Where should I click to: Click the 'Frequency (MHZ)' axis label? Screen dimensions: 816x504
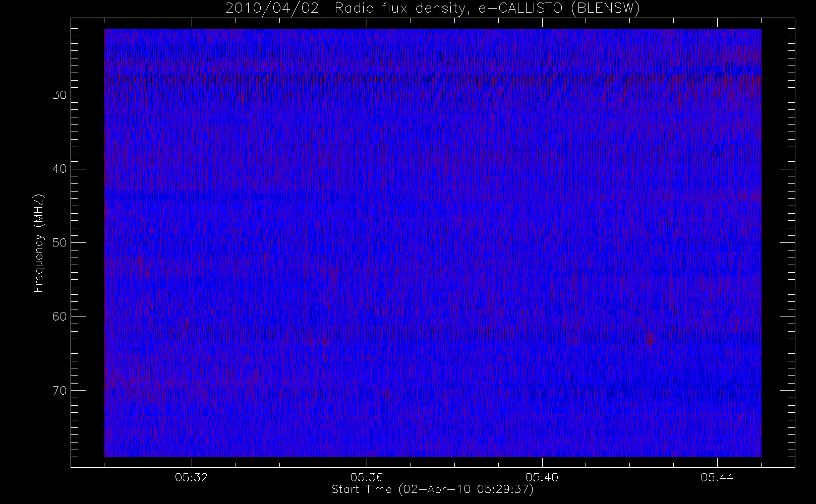pos(38,243)
